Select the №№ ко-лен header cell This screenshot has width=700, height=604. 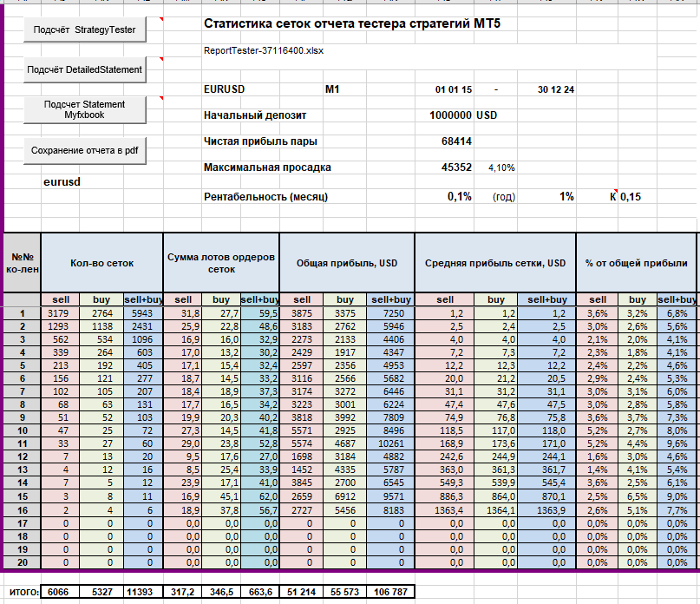[23, 263]
